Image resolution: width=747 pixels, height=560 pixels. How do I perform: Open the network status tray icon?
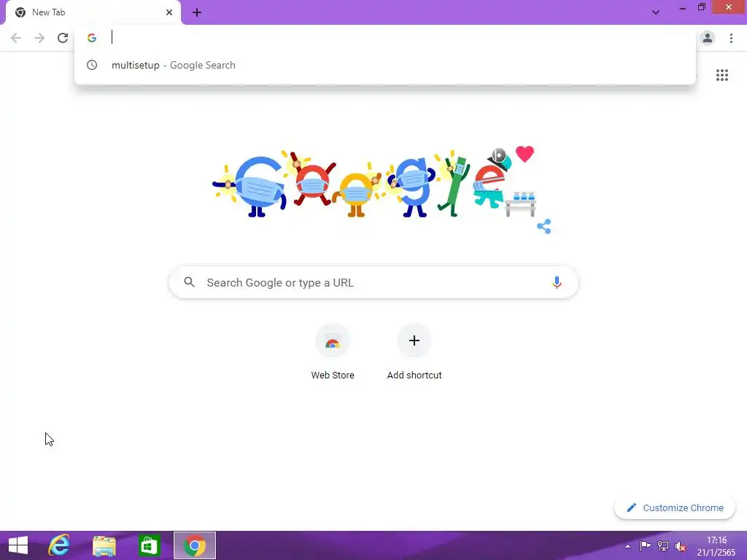tap(662, 546)
